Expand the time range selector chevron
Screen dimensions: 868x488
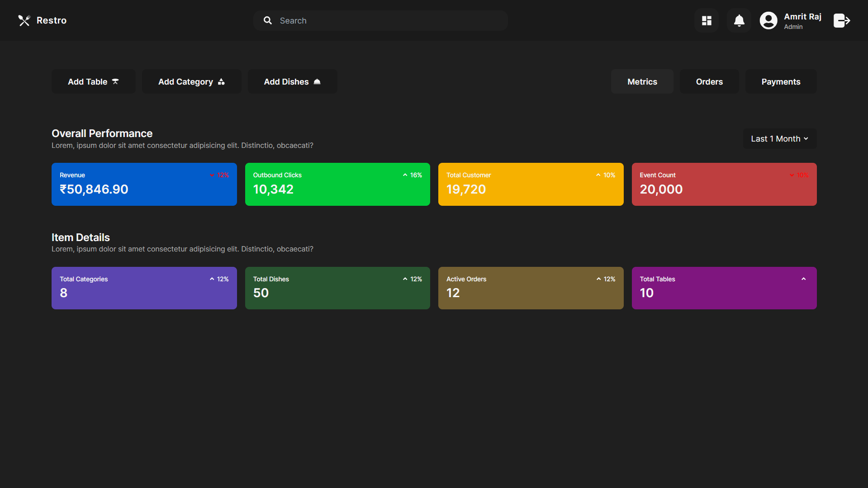(806, 139)
